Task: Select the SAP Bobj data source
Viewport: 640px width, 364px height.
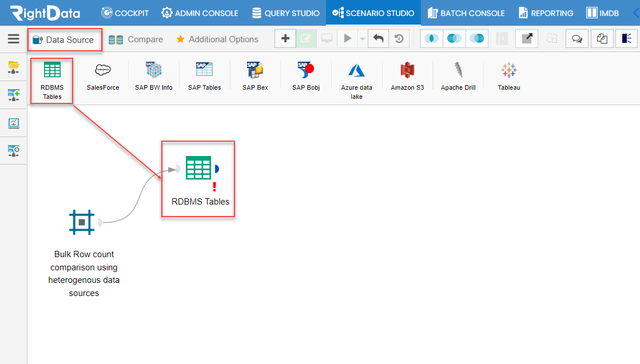Action: 306,77
